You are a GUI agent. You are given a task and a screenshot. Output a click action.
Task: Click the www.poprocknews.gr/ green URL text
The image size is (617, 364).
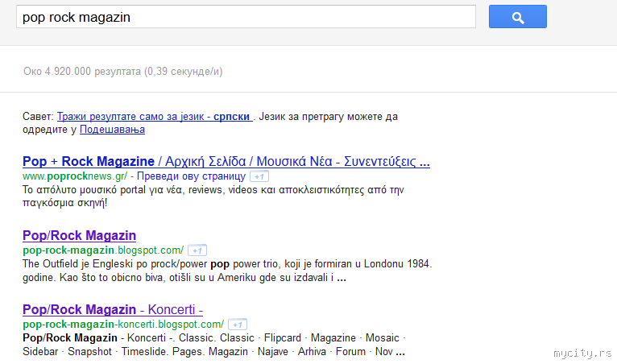pyautogui.click(x=75, y=176)
